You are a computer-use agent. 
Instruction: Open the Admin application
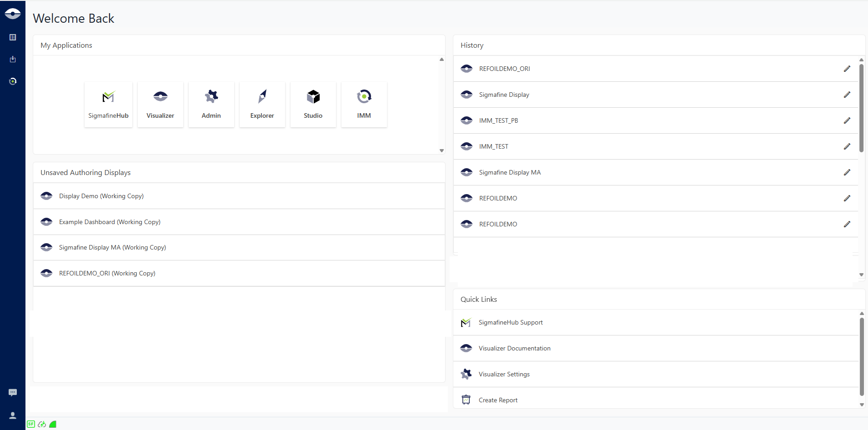[x=211, y=105]
